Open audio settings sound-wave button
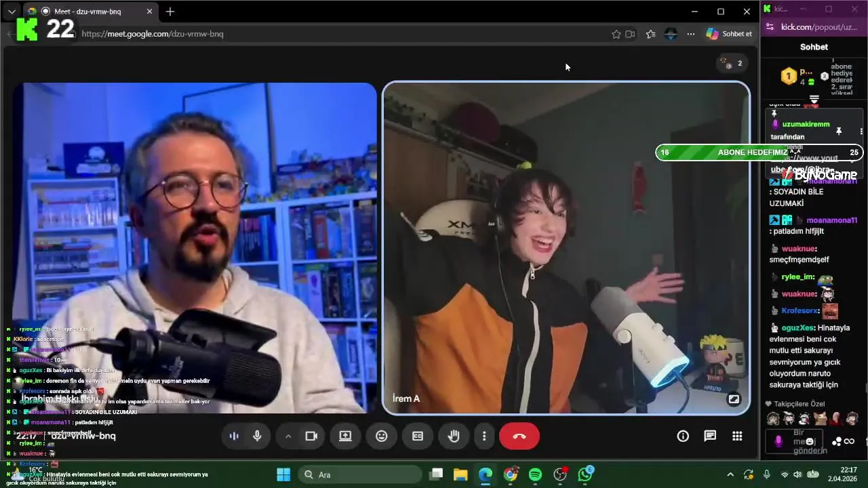This screenshot has height=488, width=868. pos(234,436)
